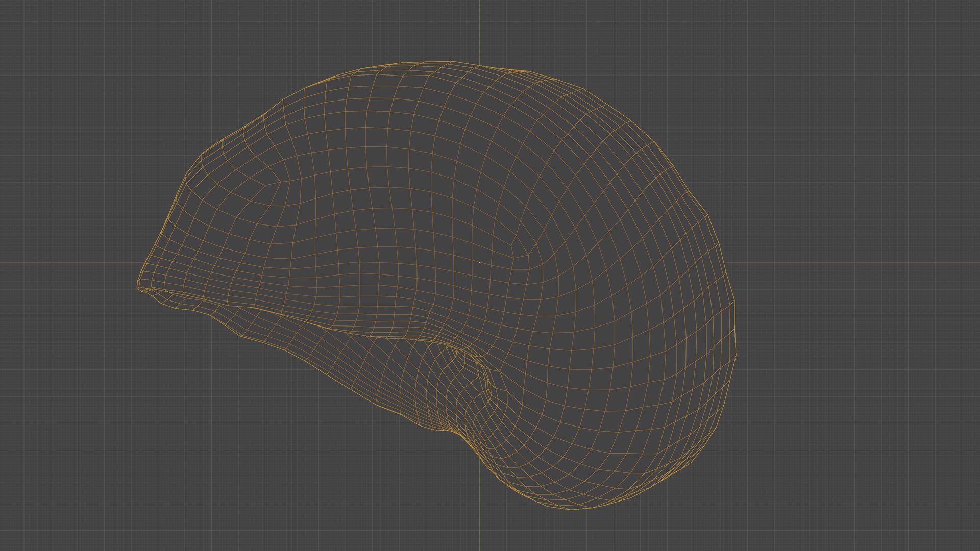Select the orange wireframe mesh object

coord(436,285)
